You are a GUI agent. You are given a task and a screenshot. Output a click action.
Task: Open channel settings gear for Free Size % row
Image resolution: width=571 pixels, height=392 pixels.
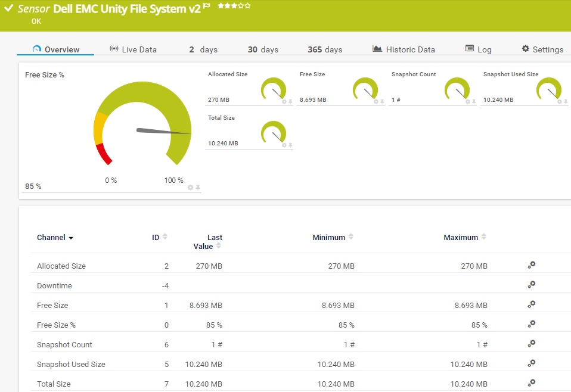pos(532,325)
